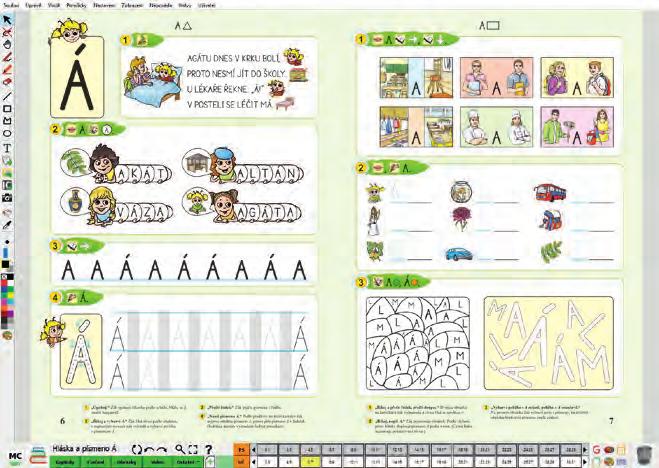Switch to the Cvičení green tab
This screenshot has width=659, height=468.
(x=95, y=462)
